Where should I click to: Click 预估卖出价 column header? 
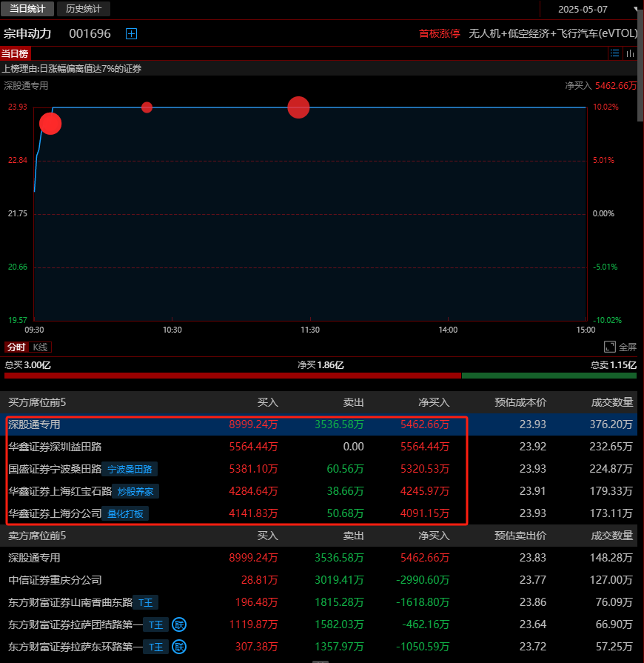coord(520,536)
